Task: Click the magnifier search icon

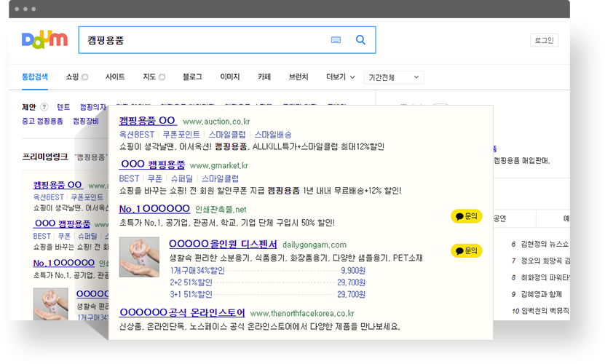Action: (x=360, y=40)
